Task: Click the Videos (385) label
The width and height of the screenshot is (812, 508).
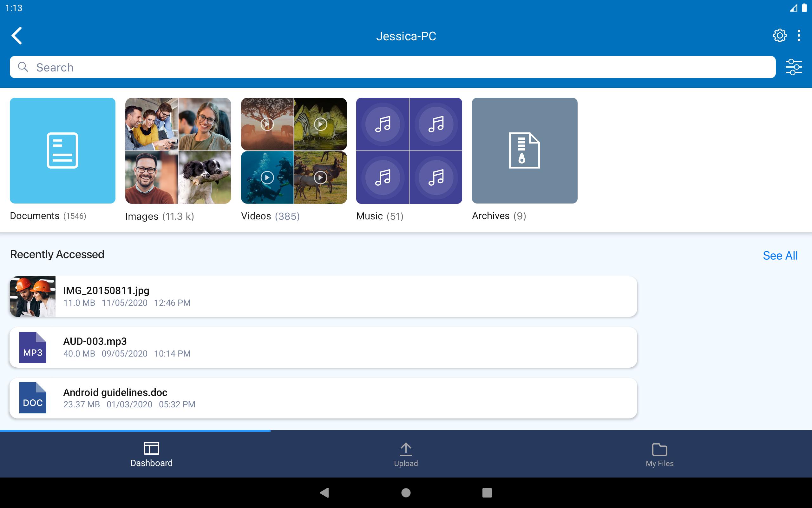Action: pyautogui.click(x=271, y=216)
